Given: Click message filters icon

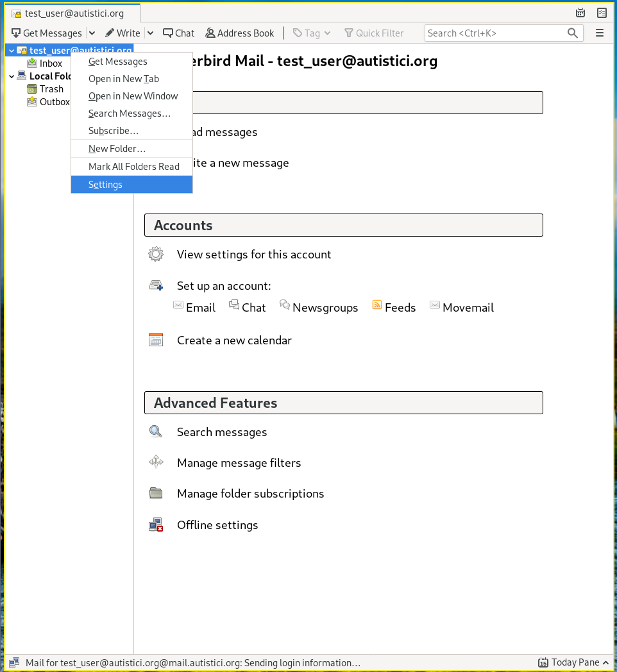Looking at the screenshot, I should coord(156,462).
